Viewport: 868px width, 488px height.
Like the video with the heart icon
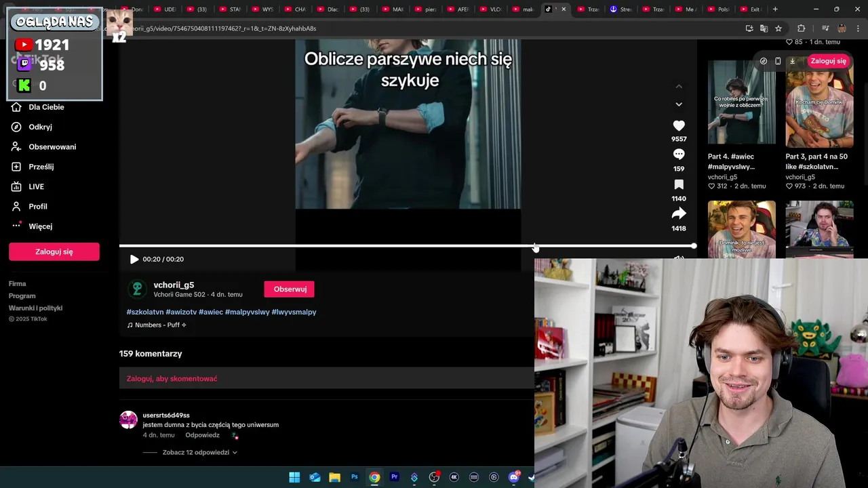point(679,125)
